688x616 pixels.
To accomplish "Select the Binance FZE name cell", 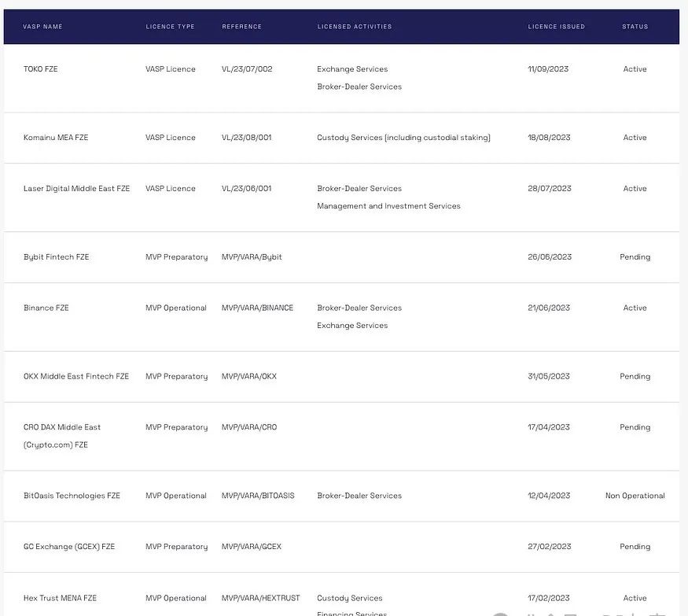I will coord(46,308).
